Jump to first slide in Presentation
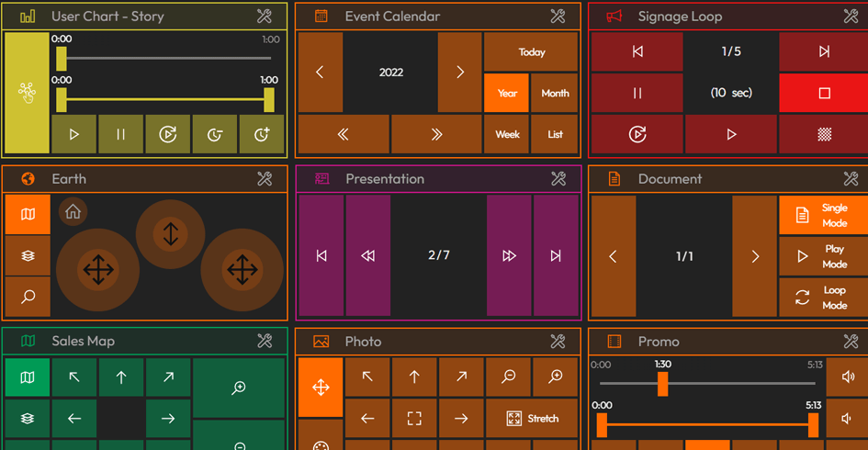The width and height of the screenshot is (868, 450). pos(321,255)
